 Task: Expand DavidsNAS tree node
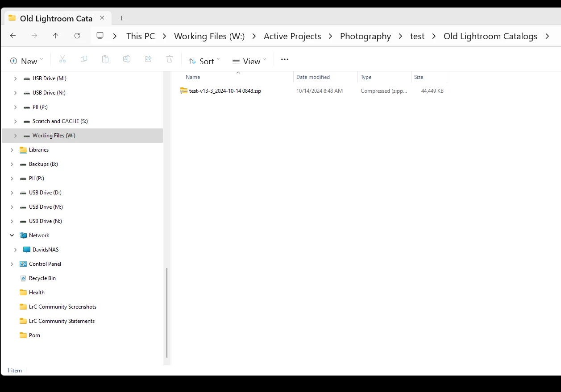point(16,250)
